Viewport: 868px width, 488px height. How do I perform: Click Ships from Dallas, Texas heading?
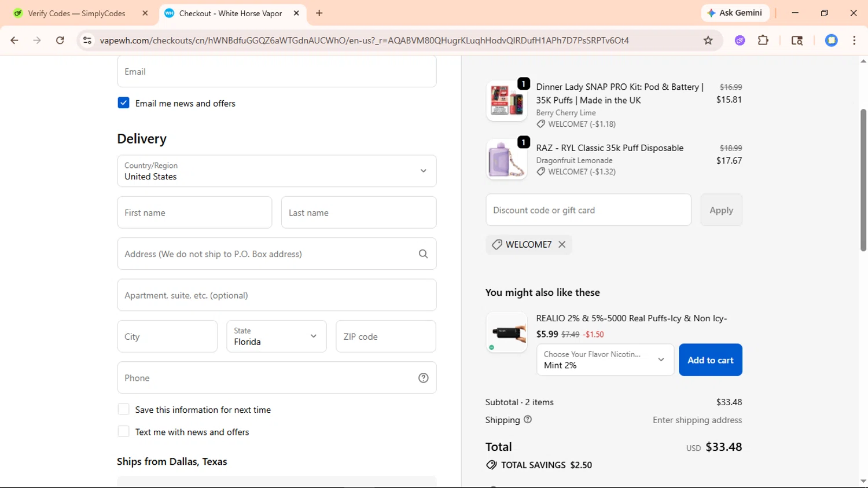pos(172,461)
